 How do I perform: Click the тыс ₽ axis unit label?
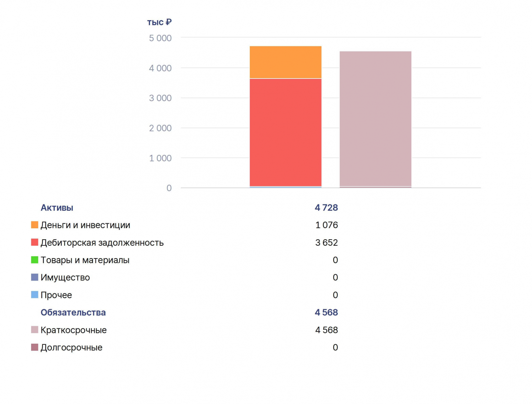click(x=159, y=22)
